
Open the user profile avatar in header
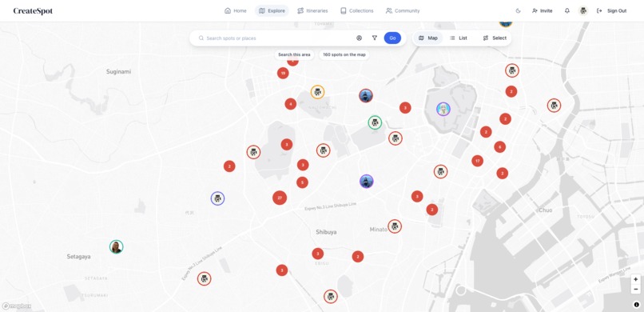[582, 10]
